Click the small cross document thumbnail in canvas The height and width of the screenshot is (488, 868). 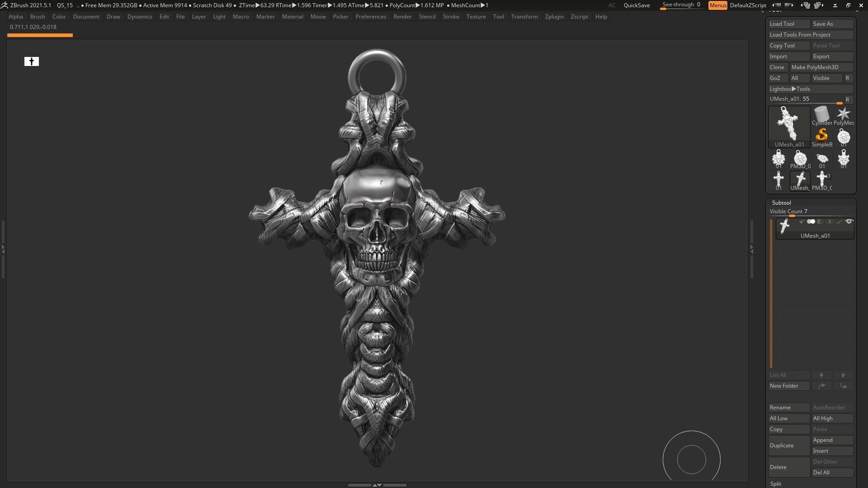[32, 61]
